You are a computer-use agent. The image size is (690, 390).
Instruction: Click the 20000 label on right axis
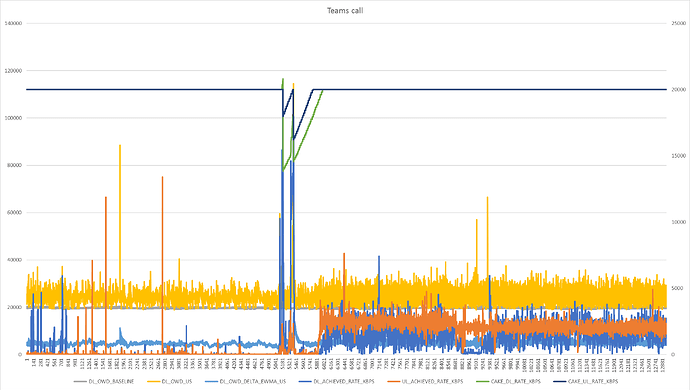679,90
